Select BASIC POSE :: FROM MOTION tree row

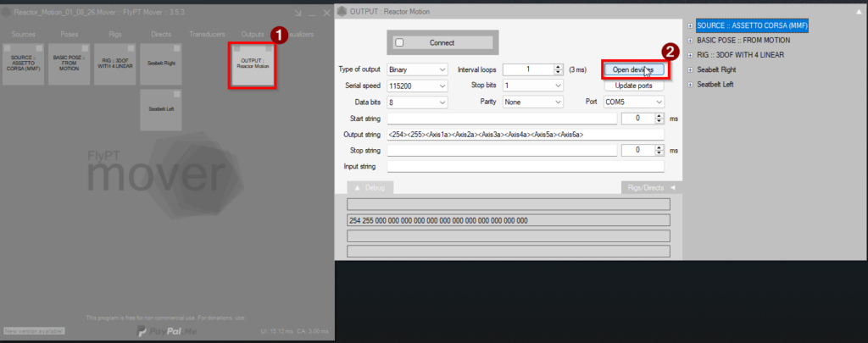(x=743, y=41)
